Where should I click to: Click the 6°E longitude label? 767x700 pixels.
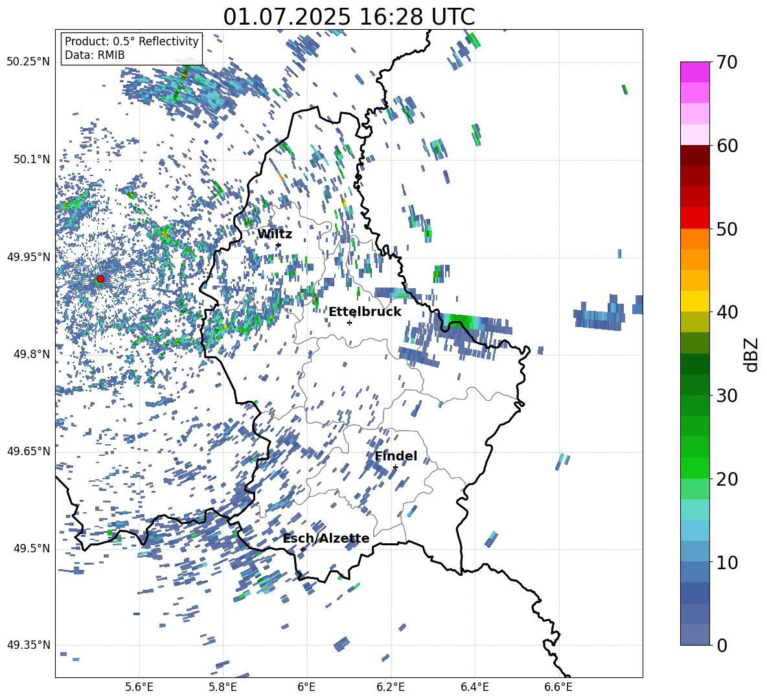click(306, 687)
